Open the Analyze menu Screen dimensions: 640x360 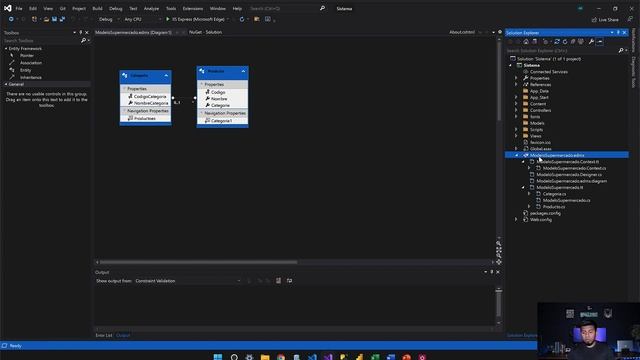pos(151,8)
